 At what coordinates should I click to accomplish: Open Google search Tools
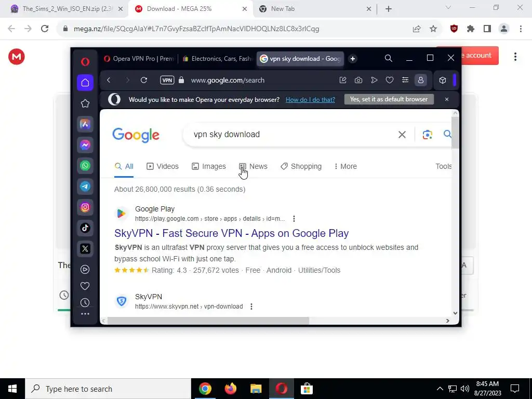[444, 166]
